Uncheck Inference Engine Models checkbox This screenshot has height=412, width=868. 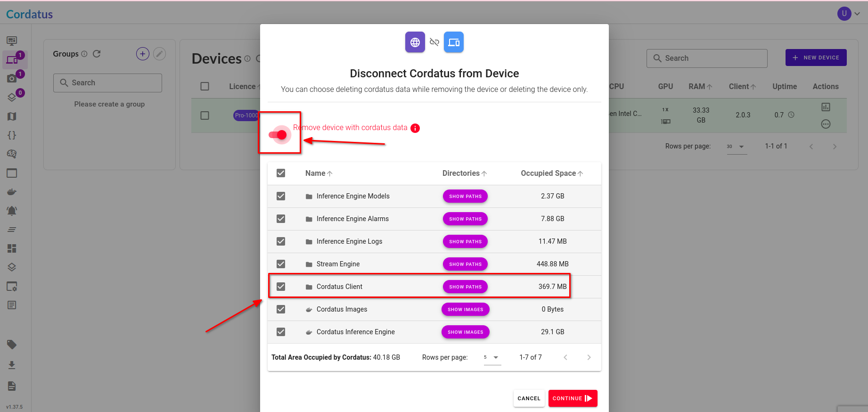click(x=281, y=196)
